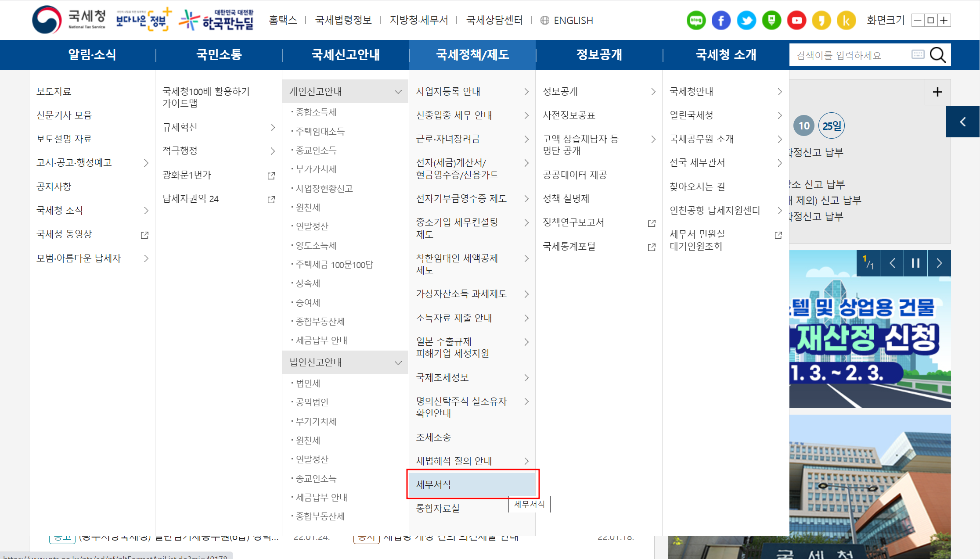Click the 세무서식 link
Viewport: 980px width, 559px height.
click(x=434, y=484)
